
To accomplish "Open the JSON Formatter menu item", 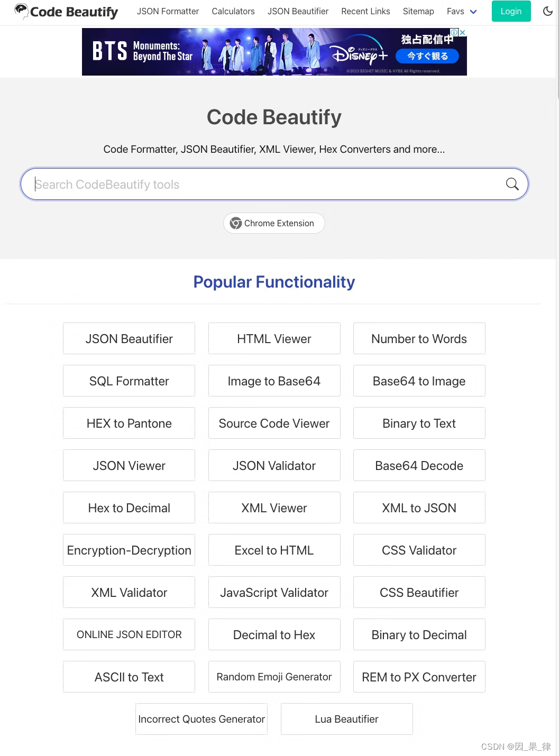I will [x=168, y=11].
